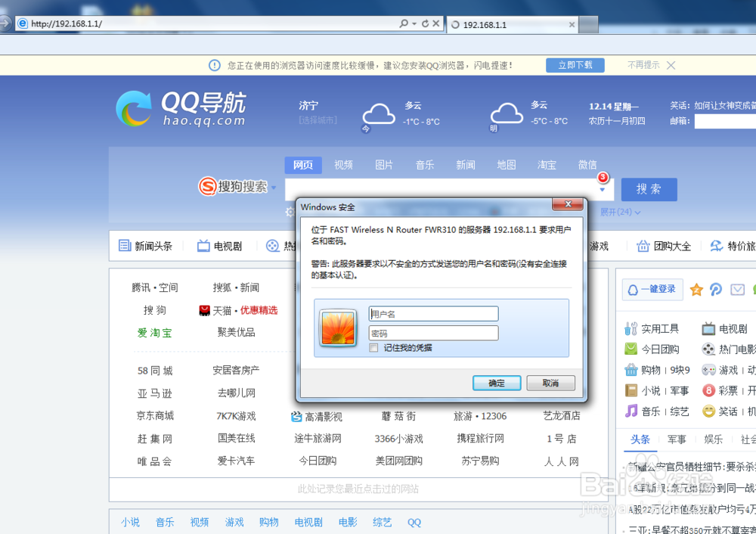
Task: Click the 邮箱 input field
Action: tap(725, 121)
